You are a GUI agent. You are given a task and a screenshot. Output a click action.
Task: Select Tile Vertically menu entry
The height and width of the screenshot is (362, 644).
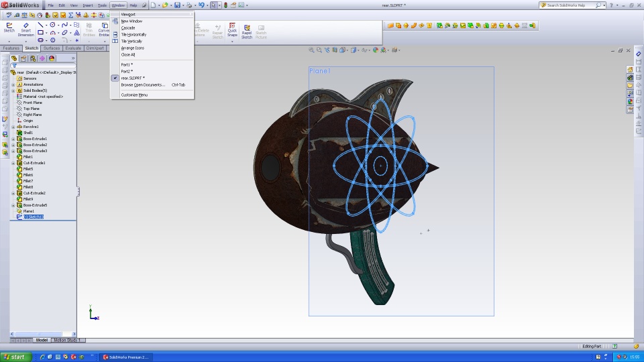click(x=152, y=41)
